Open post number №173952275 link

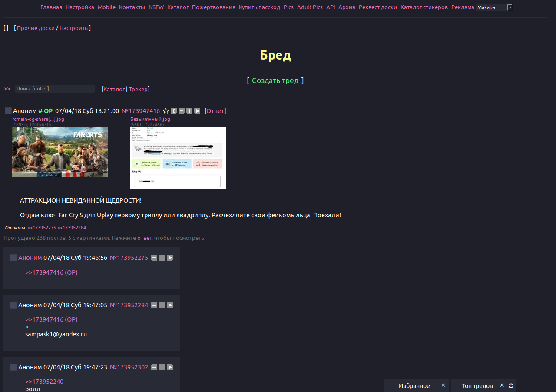[x=129, y=258]
